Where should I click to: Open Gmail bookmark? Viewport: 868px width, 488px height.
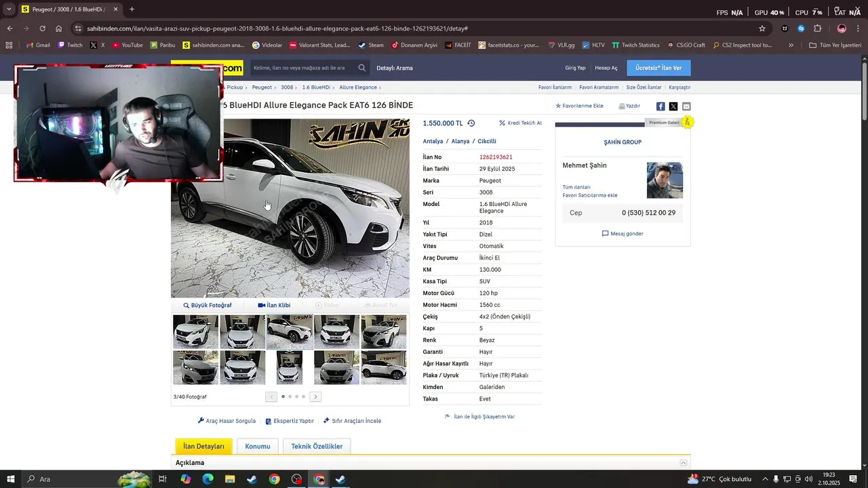[x=38, y=45]
